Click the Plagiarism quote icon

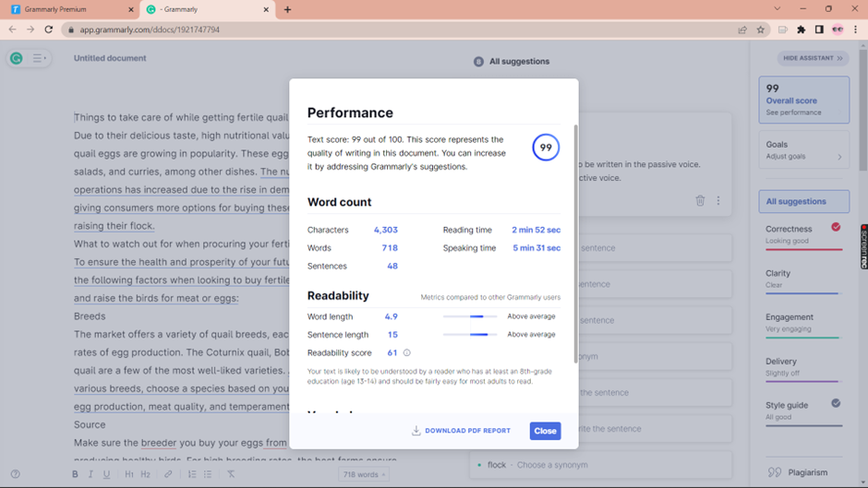tap(775, 472)
